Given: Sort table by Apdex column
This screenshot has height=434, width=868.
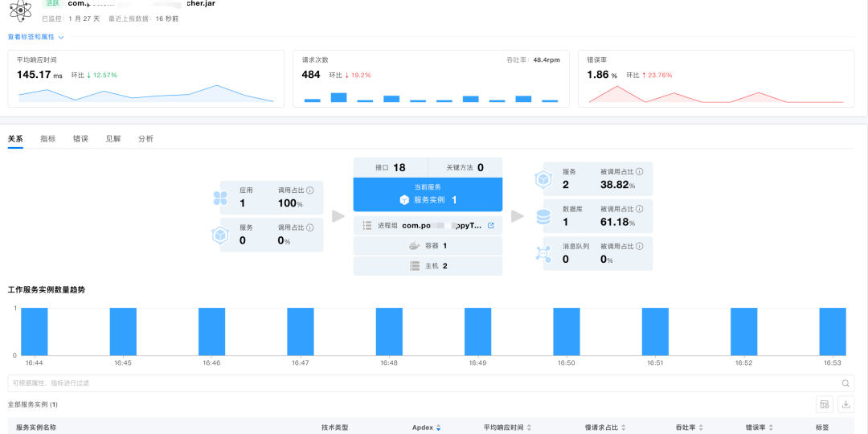Looking at the screenshot, I should tap(438, 428).
